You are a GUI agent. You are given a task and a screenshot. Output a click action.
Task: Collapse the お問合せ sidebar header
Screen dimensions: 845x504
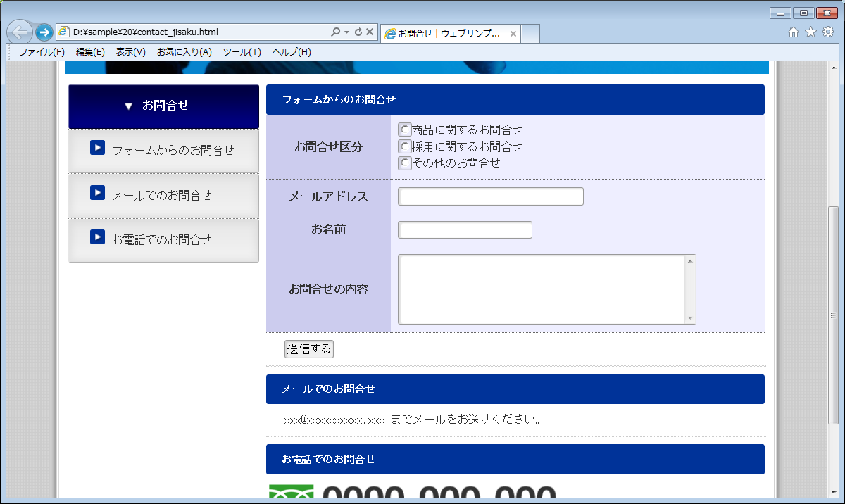point(163,106)
